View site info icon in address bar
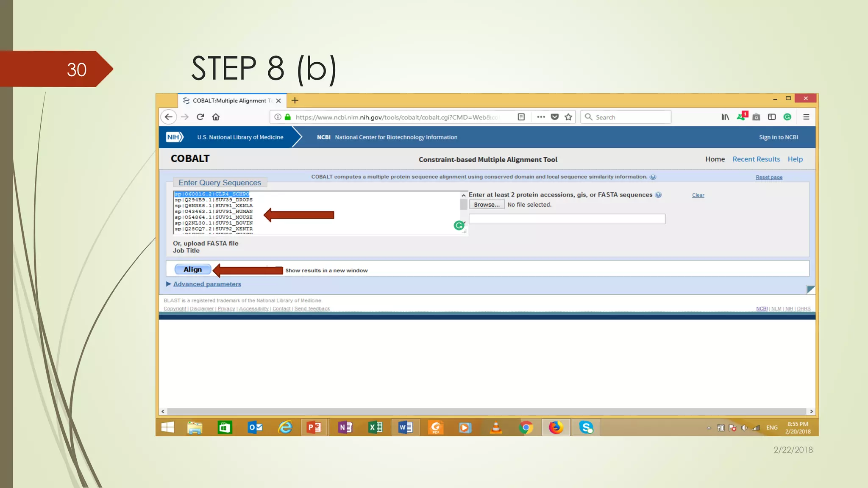The width and height of the screenshot is (868, 488). pyautogui.click(x=278, y=117)
